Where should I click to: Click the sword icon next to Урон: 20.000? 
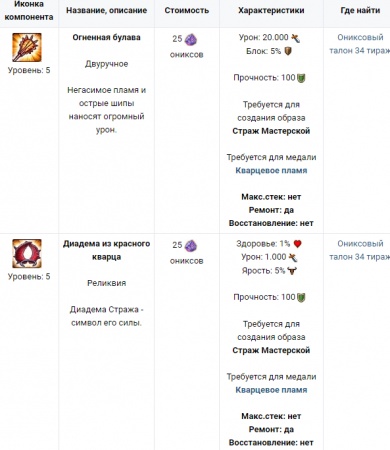pyautogui.click(x=296, y=38)
